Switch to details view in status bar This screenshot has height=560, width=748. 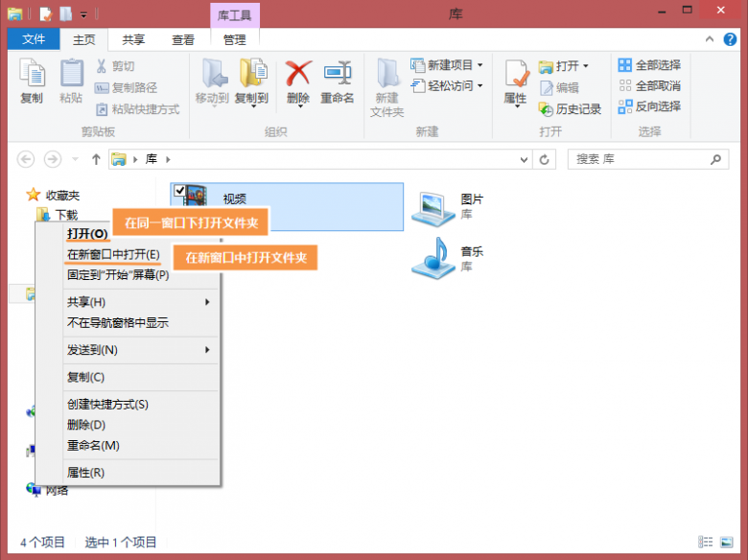706,542
